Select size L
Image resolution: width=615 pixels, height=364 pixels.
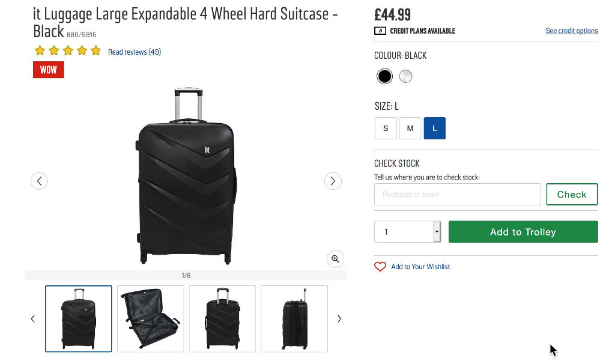click(x=435, y=128)
